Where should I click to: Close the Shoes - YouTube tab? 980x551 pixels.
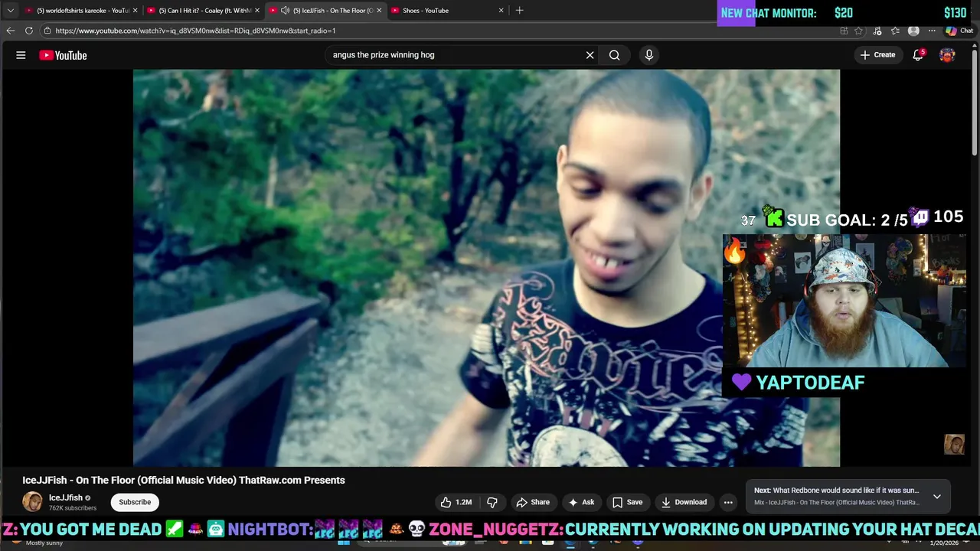501,11
